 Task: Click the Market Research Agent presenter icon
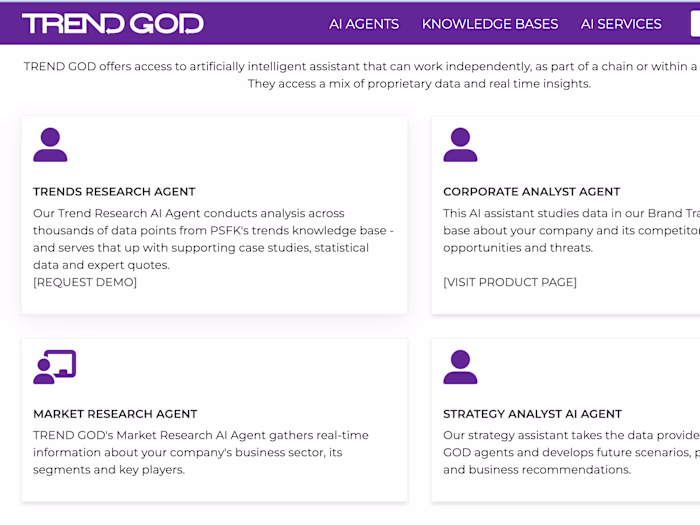pyautogui.click(x=54, y=367)
